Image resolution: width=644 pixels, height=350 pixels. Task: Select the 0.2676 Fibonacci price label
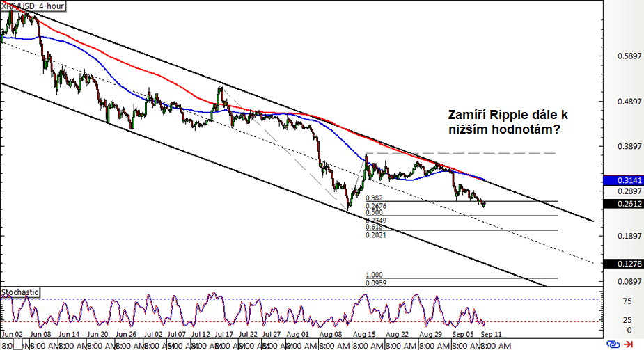(x=376, y=206)
